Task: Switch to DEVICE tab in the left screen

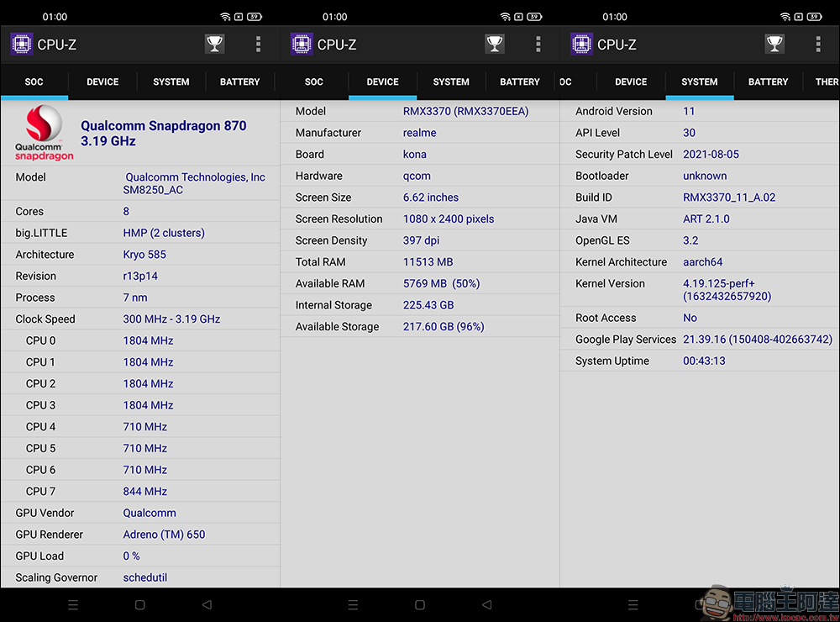Action: click(x=102, y=82)
